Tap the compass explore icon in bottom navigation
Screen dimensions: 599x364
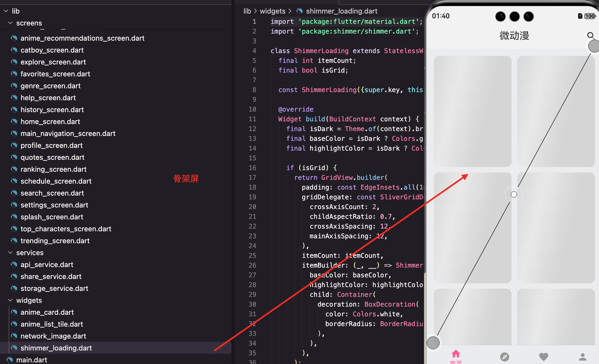coord(504,357)
